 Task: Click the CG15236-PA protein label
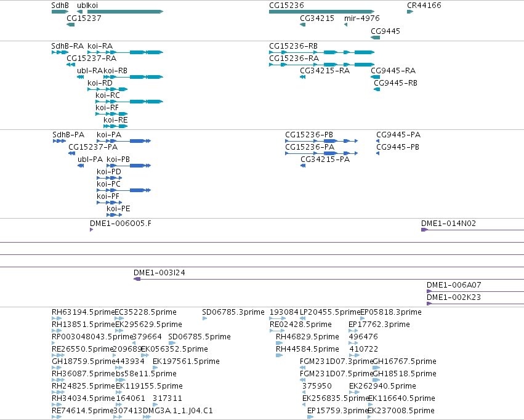310,147
